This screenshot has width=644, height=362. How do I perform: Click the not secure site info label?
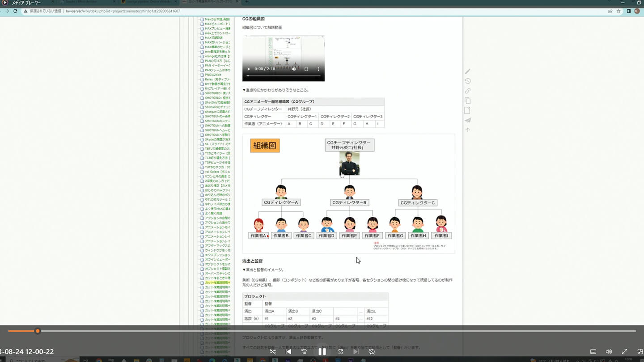point(42,11)
